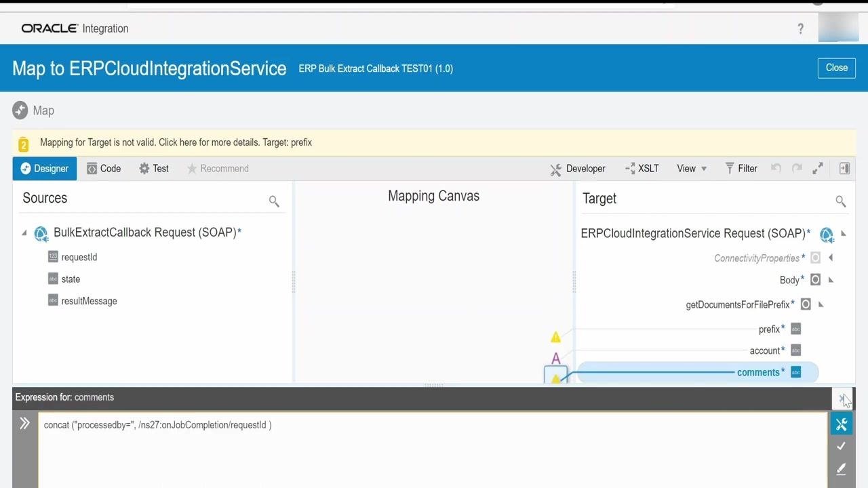This screenshot has height=488, width=868.
Task: Click the abc type icon next to account
Action: click(796, 350)
